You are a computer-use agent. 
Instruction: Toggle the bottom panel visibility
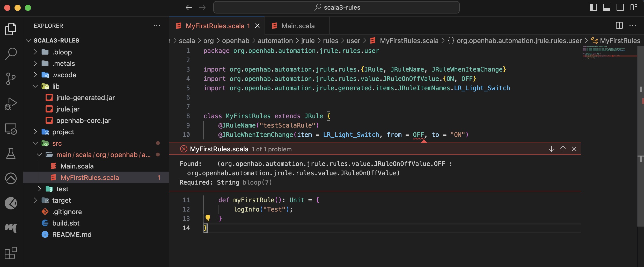click(x=606, y=7)
